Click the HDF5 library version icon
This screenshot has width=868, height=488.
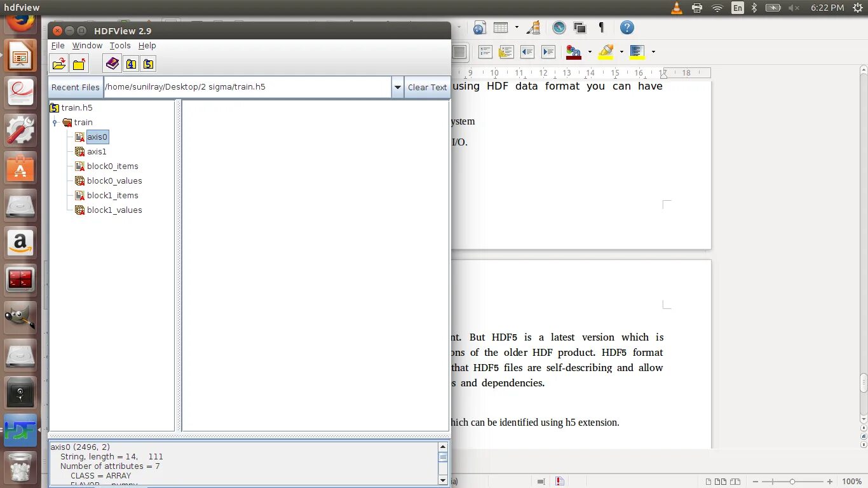pos(148,64)
